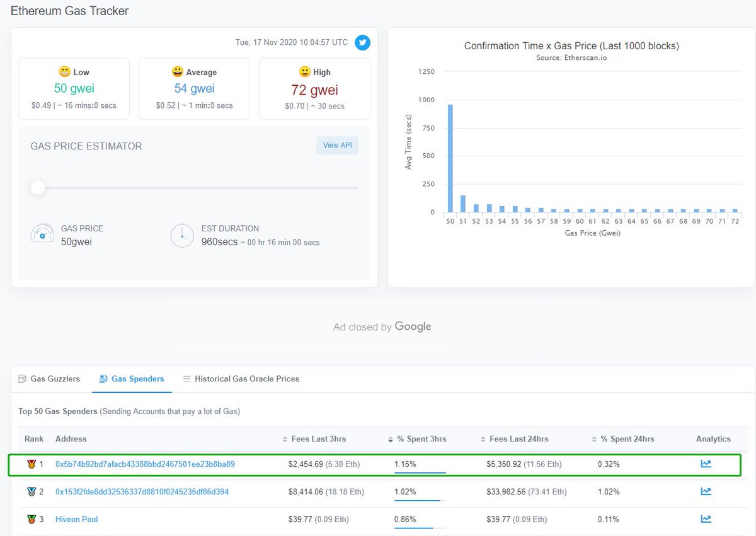Open Historical Gas Oracle Prices tab

pyautogui.click(x=241, y=379)
